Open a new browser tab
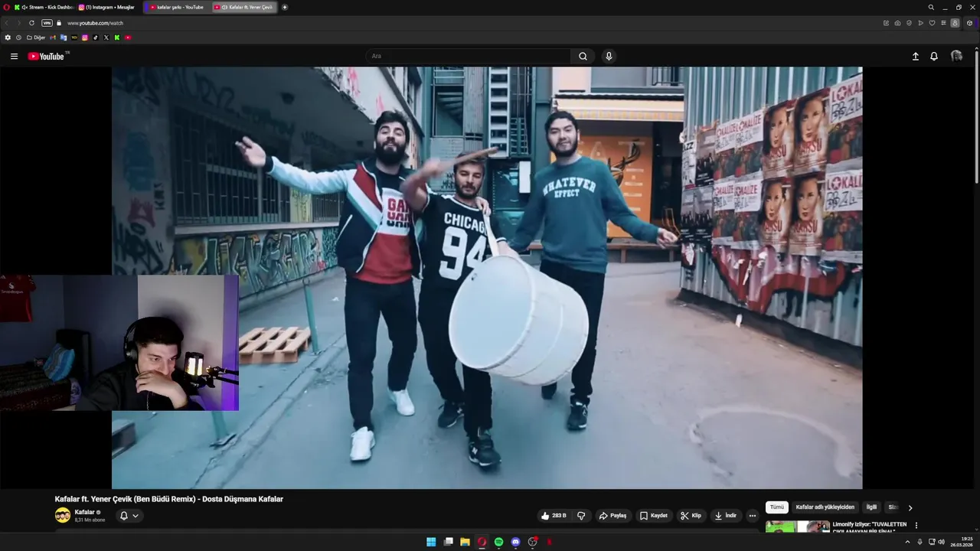980x551 pixels. coord(285,7)
